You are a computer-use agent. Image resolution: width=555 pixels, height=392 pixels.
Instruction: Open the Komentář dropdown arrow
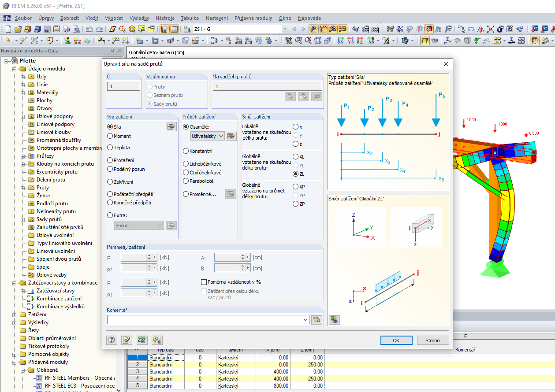click(x=306, y=320)
